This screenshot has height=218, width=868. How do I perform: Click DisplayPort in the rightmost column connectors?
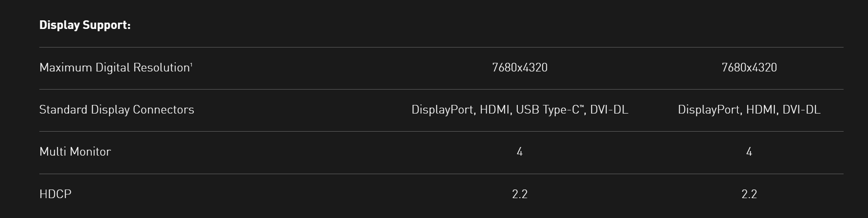pos(708,110)
